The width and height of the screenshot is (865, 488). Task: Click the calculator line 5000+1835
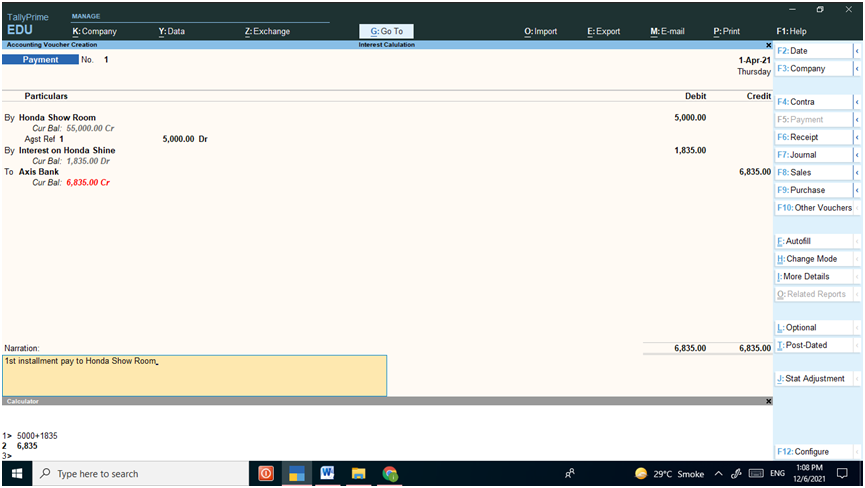(x=36, y=436)
